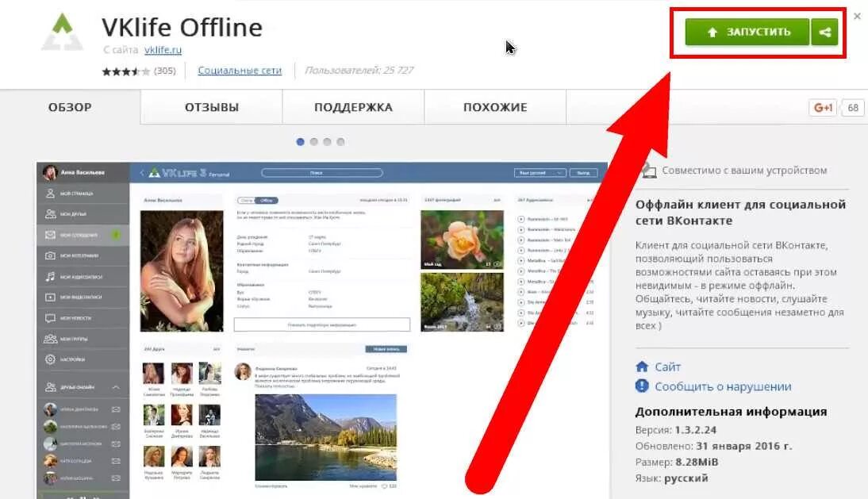
Task: Click the 68 counter next to G+1
Action: pos(853,107)
